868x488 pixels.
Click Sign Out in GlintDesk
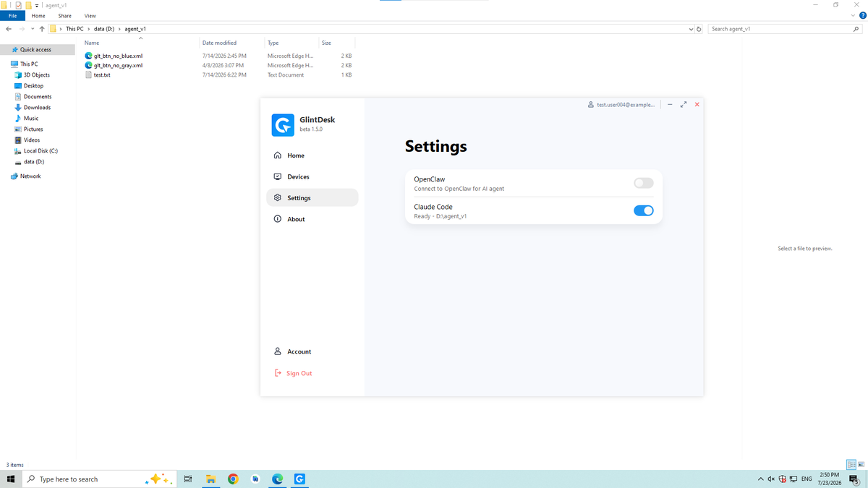(x=294, y=373)
